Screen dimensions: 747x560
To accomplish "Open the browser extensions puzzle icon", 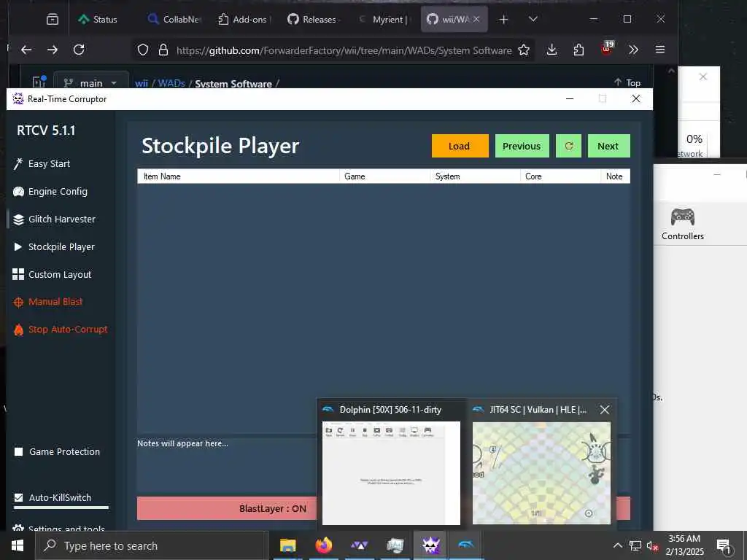I will tap(578, 50).
